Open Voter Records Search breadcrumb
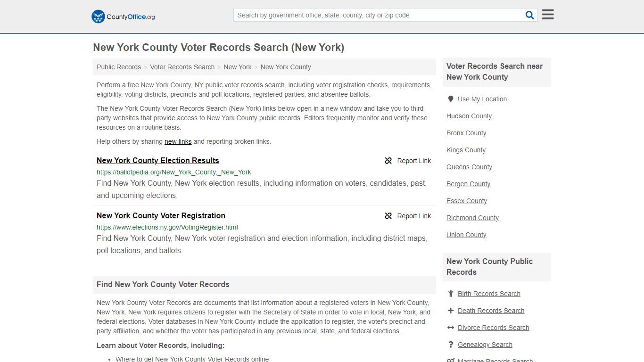Screen dimensions: 644x362 [182, 67]
